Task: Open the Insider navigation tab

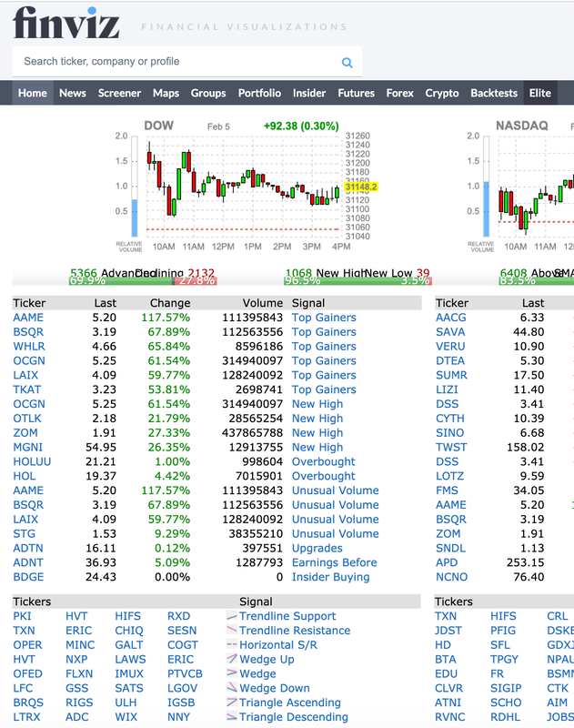Action: 309,93
